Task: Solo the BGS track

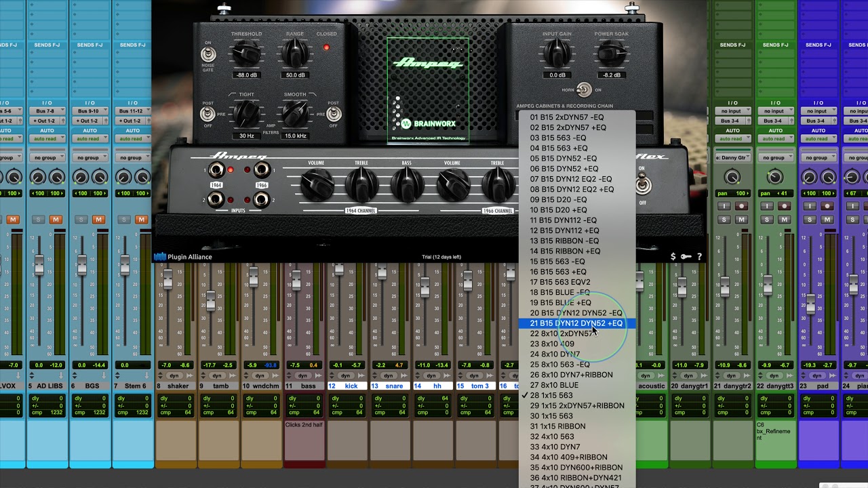Action: (81, 220)
